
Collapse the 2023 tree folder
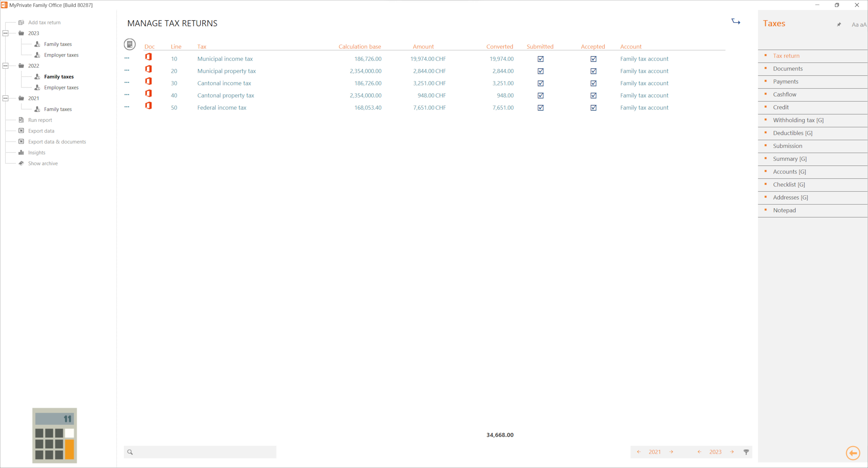coord(5,33)
